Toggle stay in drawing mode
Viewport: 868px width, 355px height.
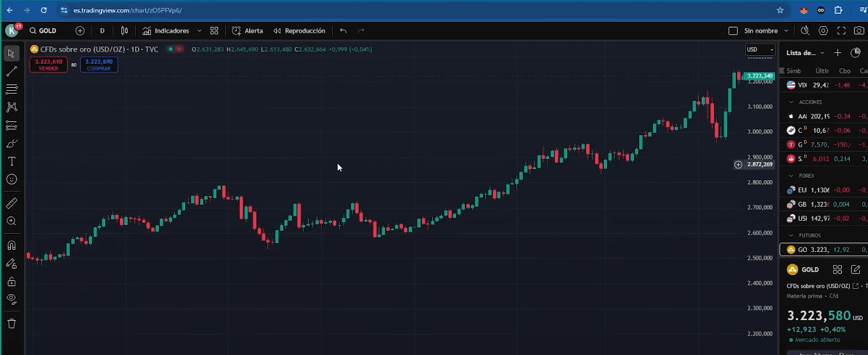[x=11, y=264]
